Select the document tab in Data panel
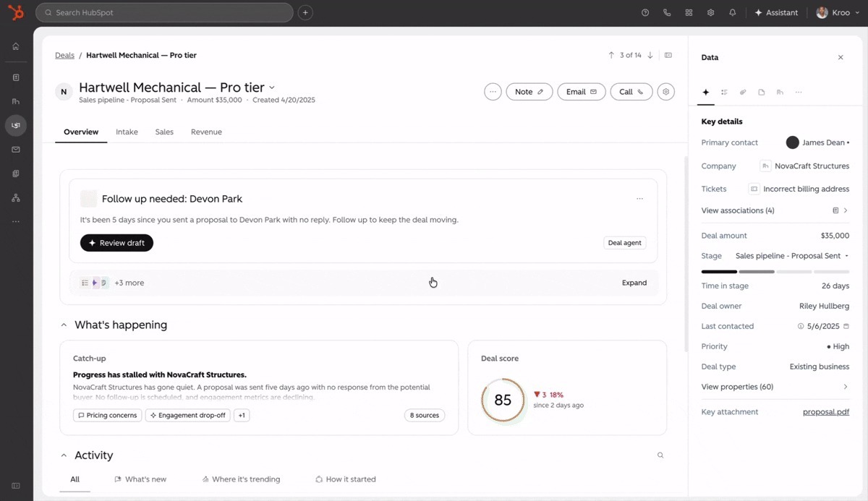Screen dimensions: 868x501 point(762,93)
